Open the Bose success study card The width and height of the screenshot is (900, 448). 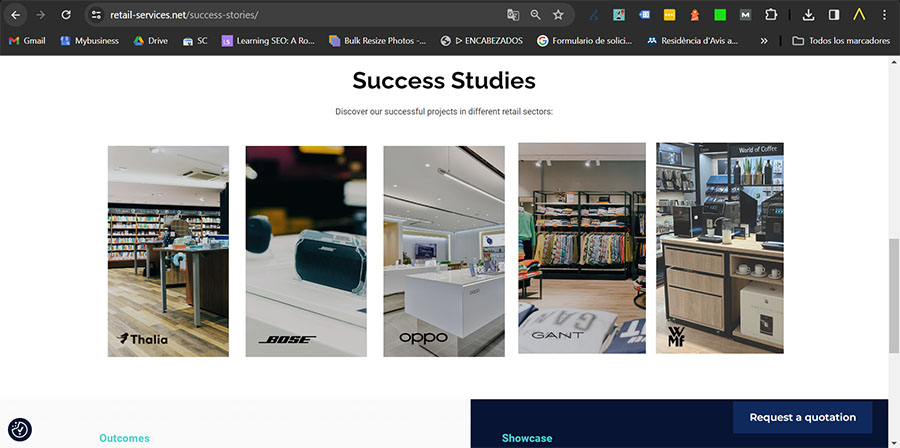(x=306, y=251)
